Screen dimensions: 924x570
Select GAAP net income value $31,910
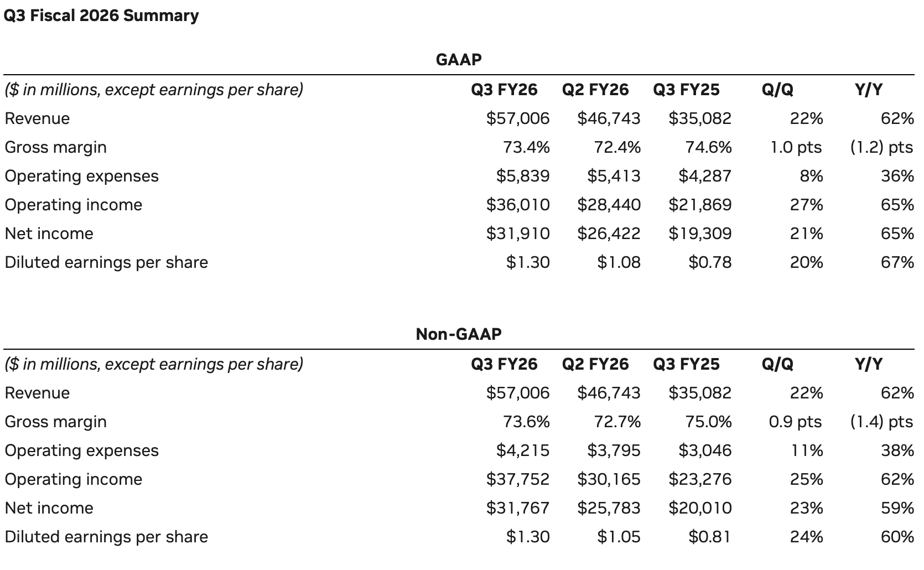point(518,234)
